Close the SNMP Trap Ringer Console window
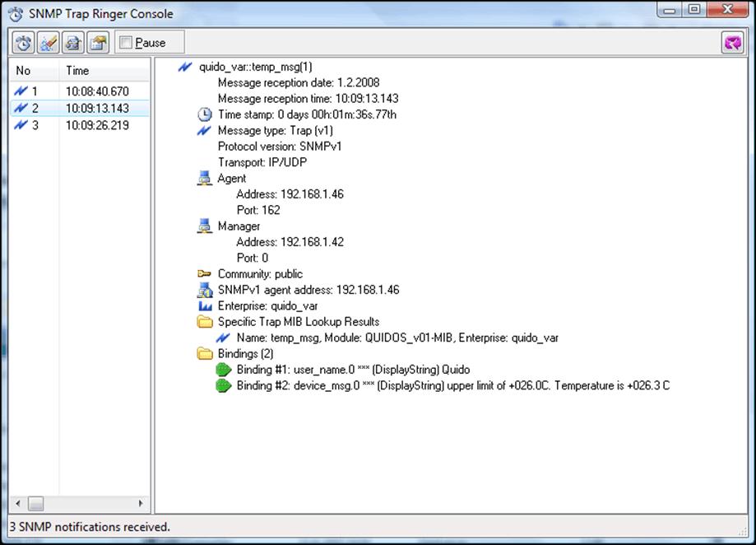Image resolution: width=756 pixels, height=545 pixels. [727, 10]
